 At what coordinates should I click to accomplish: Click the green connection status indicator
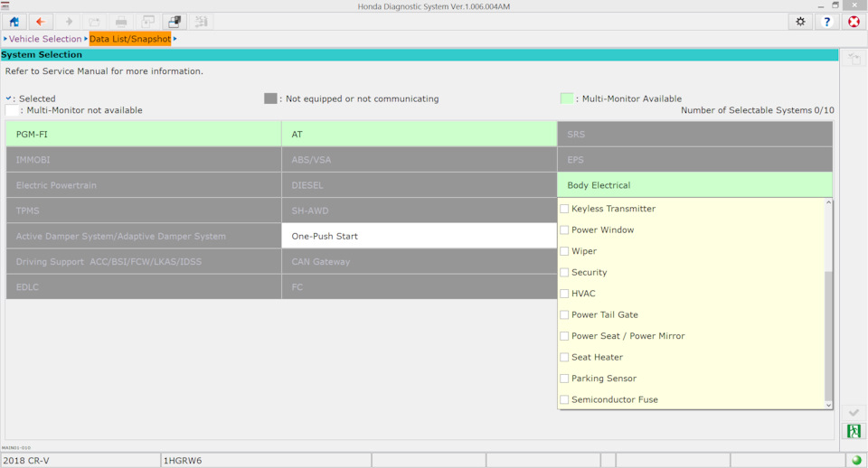click(856, 460)
